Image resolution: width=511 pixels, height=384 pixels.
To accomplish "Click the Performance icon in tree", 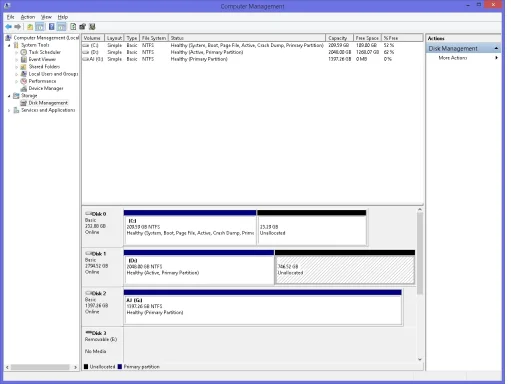I will point(24,81).
